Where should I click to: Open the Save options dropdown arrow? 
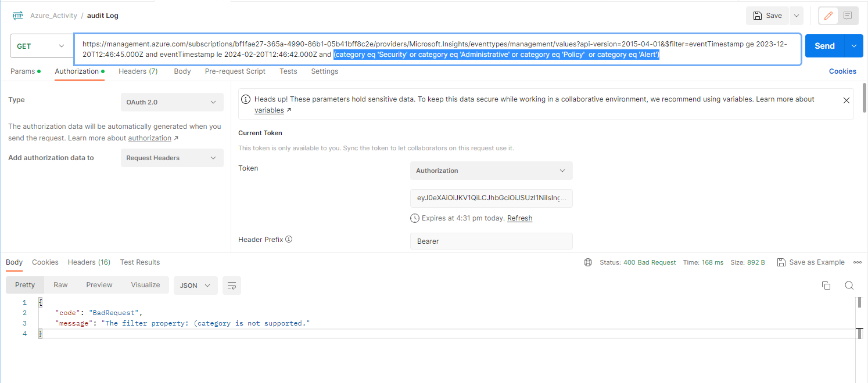796,16
